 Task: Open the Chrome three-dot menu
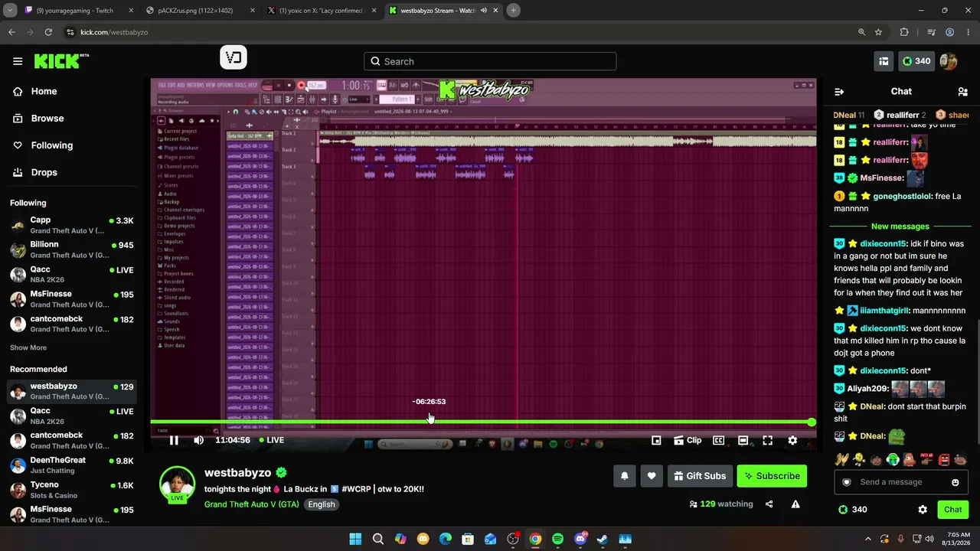tap(969, 32)
